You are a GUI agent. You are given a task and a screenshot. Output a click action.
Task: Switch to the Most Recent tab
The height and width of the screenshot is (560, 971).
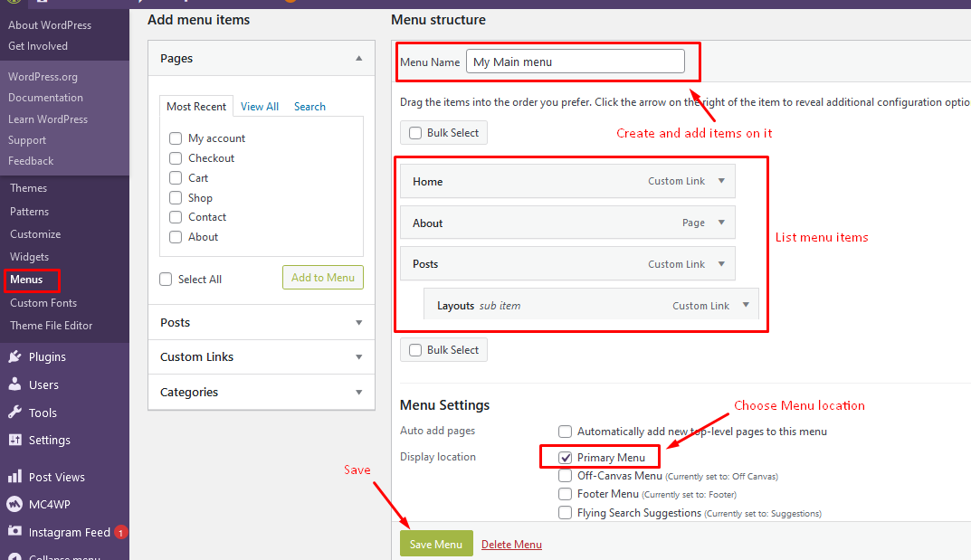196,107
